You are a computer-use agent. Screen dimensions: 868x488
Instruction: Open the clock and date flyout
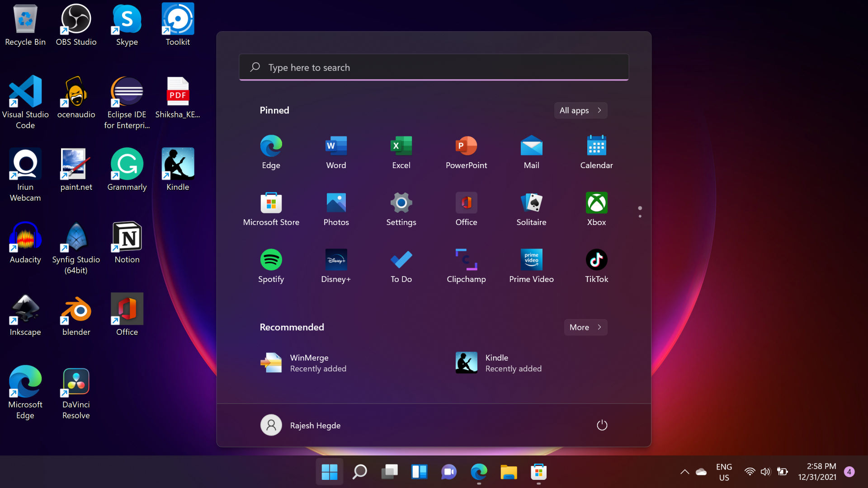click(817, 472)
